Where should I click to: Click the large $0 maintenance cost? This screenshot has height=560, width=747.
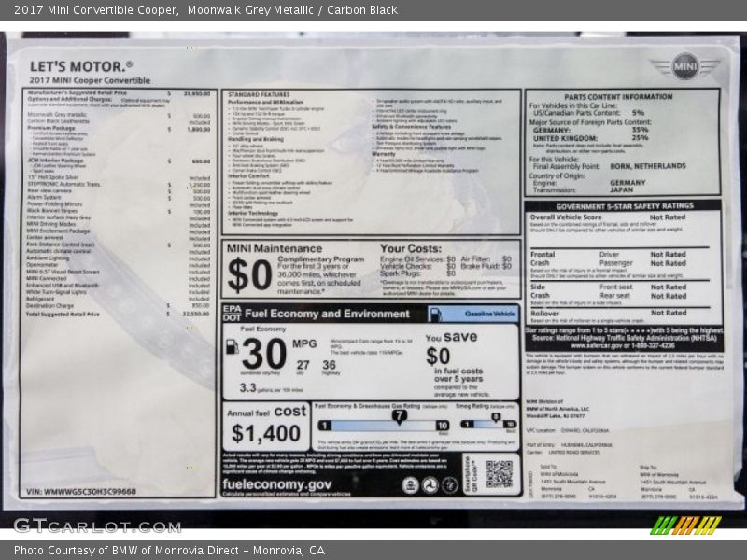(249, 274)
